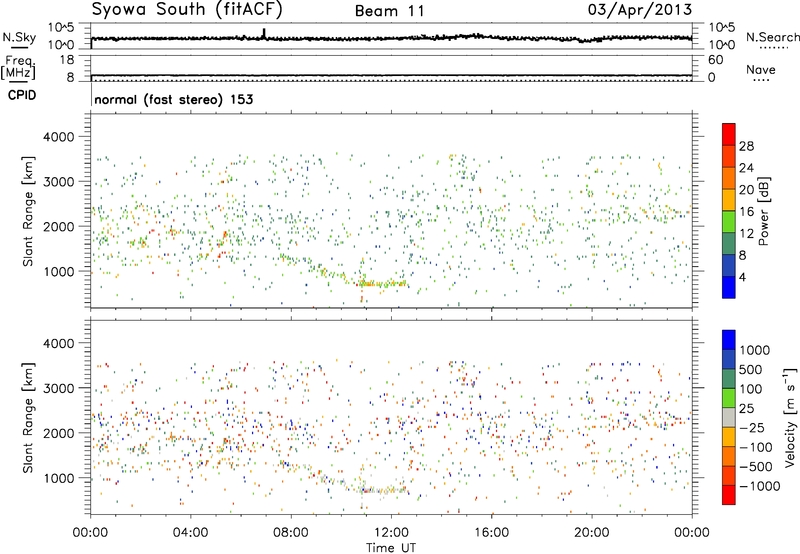The image size is (800, 554).
Task: Click the noise spike in N.Sky trace
Action: click(x=264, y=33)
